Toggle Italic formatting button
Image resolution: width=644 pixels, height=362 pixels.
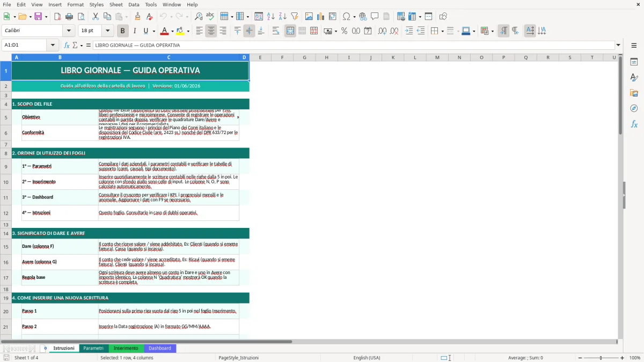tap(134, 31)
